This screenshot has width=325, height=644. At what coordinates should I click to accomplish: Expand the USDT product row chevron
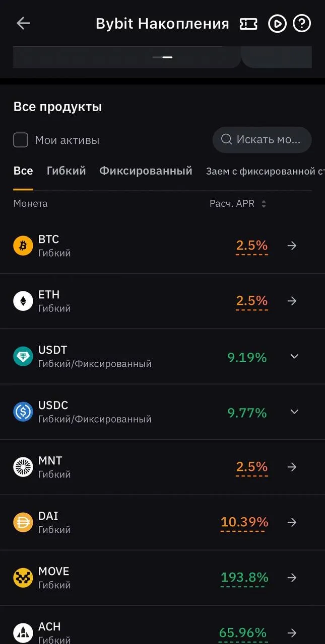294,356
